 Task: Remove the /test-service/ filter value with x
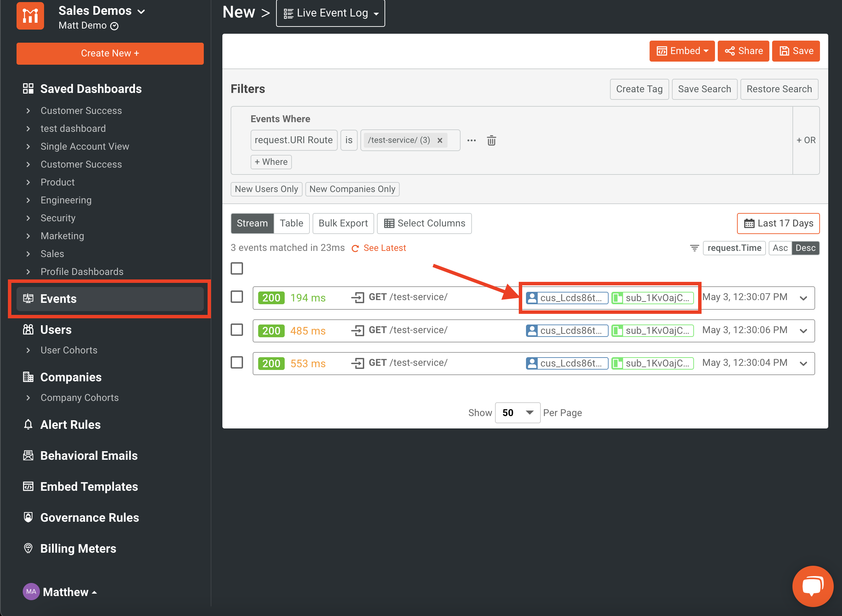(440, 140)
